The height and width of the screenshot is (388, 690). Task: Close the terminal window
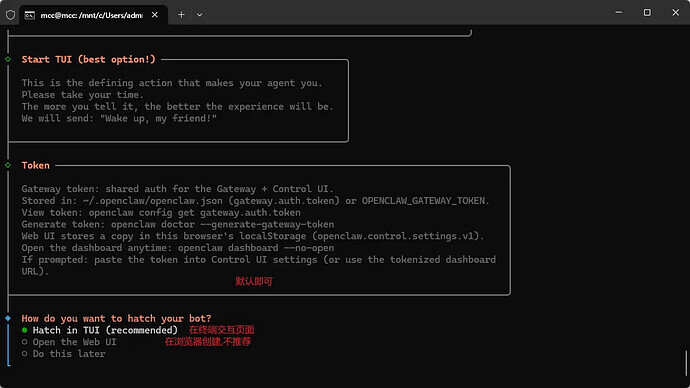point(675,12)
